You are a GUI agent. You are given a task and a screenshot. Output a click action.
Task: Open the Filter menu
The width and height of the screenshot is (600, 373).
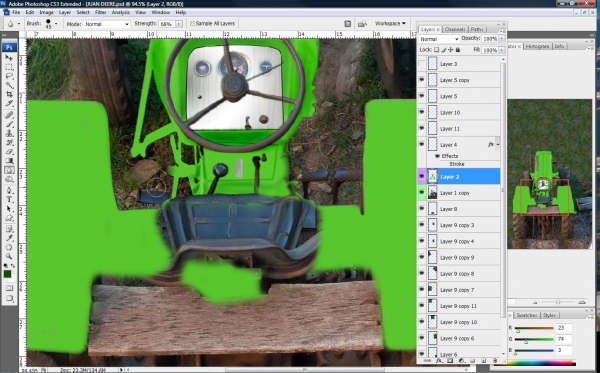click(100, 12)
